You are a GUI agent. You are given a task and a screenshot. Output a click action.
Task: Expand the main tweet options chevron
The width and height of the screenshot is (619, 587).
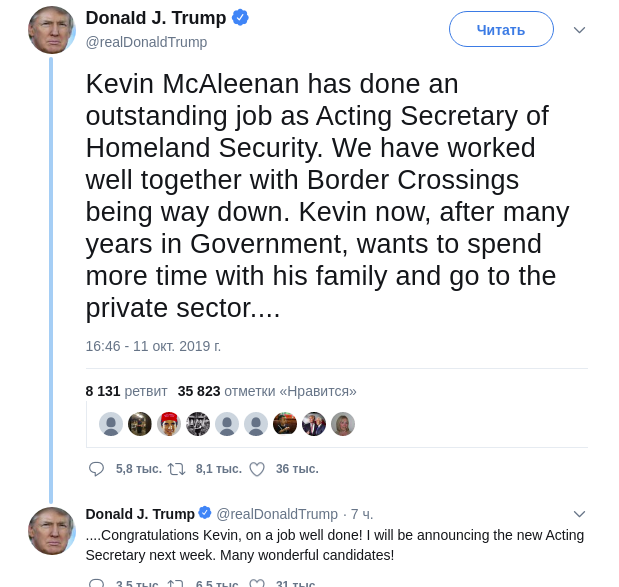coord(579,30)
